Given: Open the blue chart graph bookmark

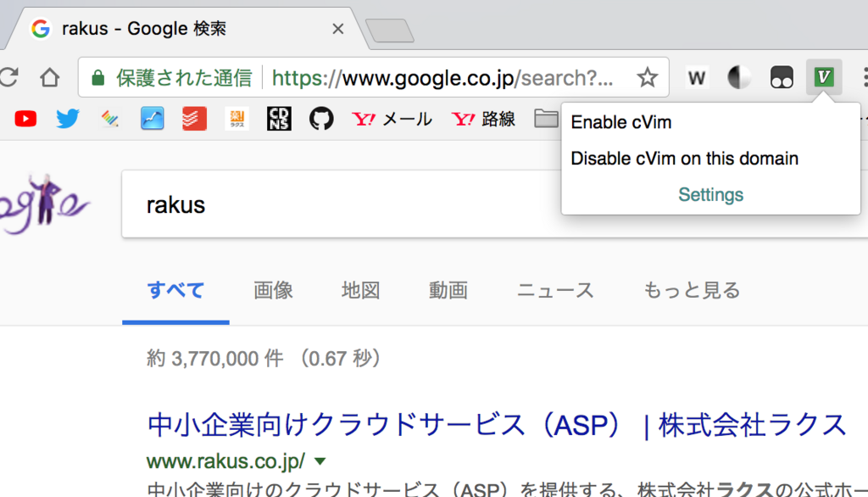Looking at the screenshot, I should tap(153, 119).
